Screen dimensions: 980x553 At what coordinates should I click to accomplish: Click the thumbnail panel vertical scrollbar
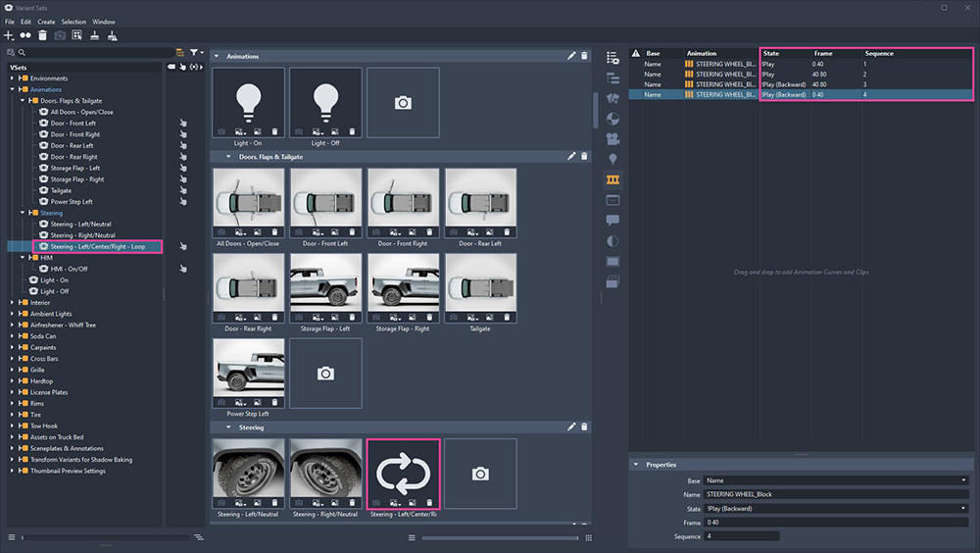[596, 110]
